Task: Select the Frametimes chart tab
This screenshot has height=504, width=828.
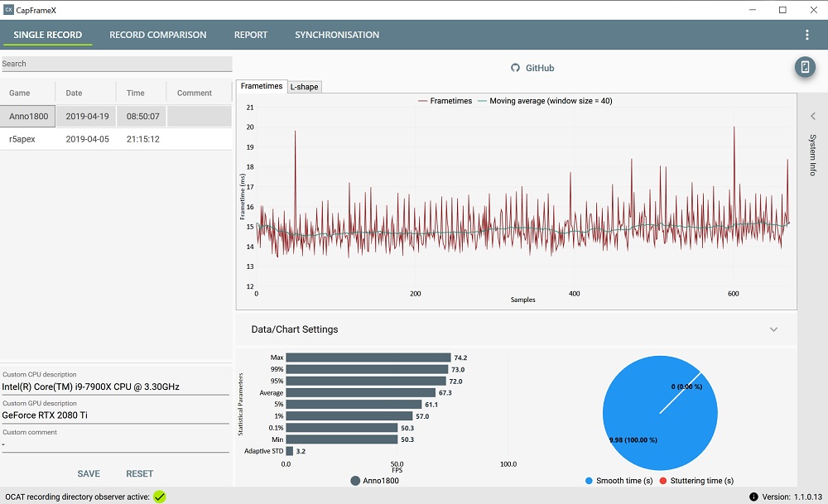Action: coord(262,86)
